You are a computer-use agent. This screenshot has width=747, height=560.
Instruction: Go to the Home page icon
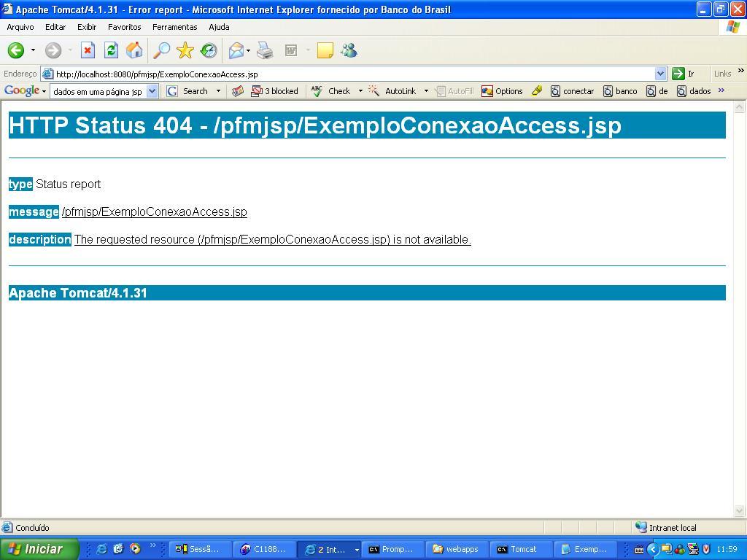click(134, 50)
